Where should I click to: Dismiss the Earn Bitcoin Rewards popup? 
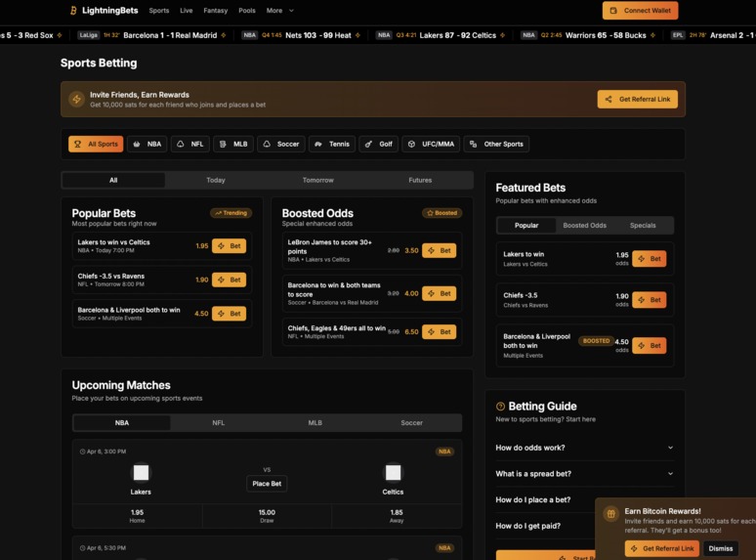(x=720, y=548)
